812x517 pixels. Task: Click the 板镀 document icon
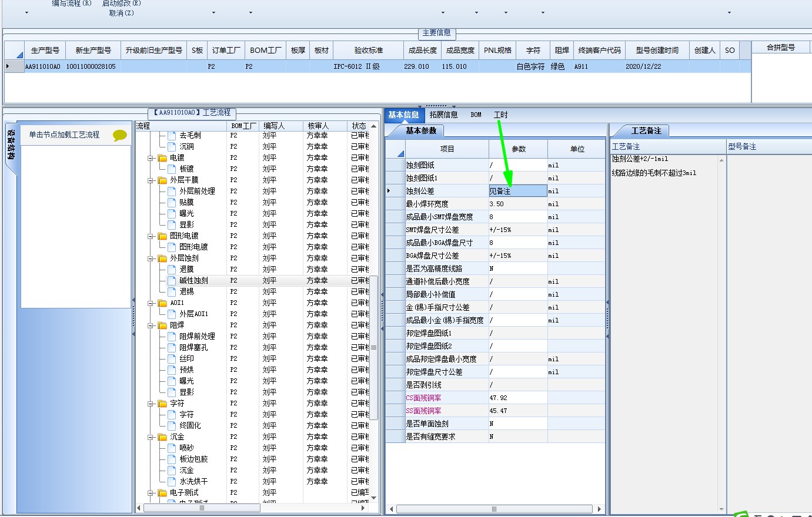(x=172, y=169)
